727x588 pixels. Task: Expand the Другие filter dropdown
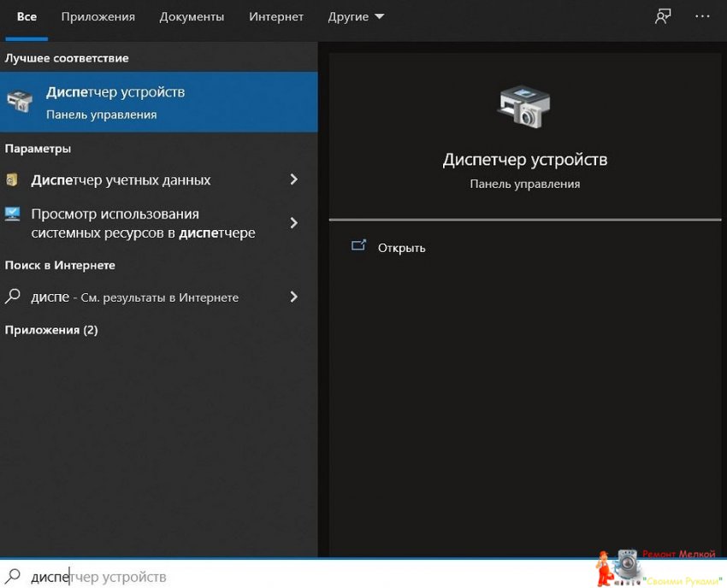pyautogui.click(x=356, y=17)
